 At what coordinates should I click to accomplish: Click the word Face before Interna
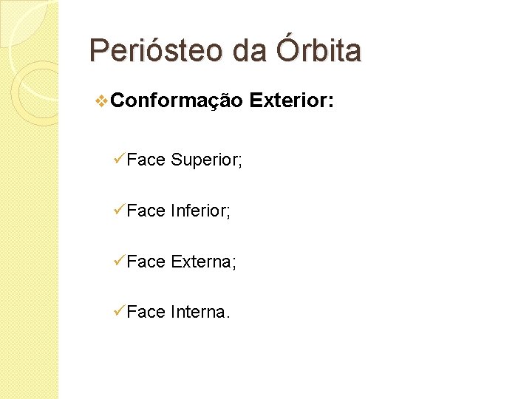click(146, 313)
